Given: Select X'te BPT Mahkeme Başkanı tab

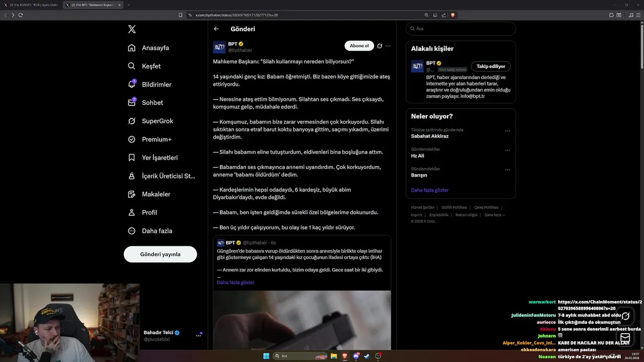Looking at the screenshot, I should 93,5.
